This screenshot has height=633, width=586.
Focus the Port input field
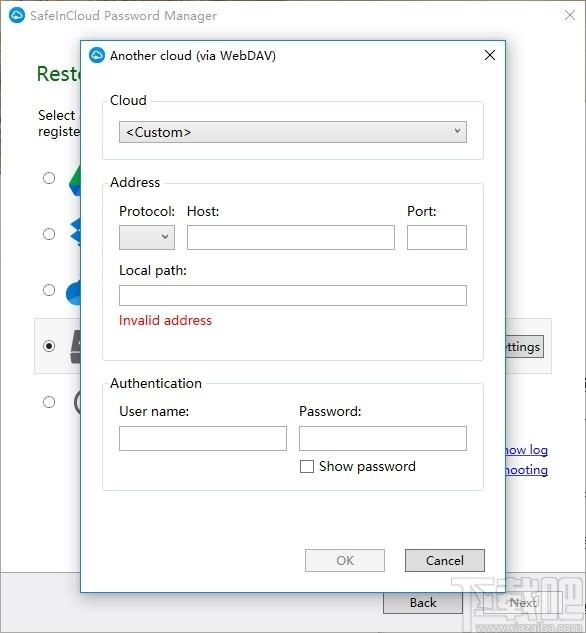pyautogui.click(x=437, y=237)
